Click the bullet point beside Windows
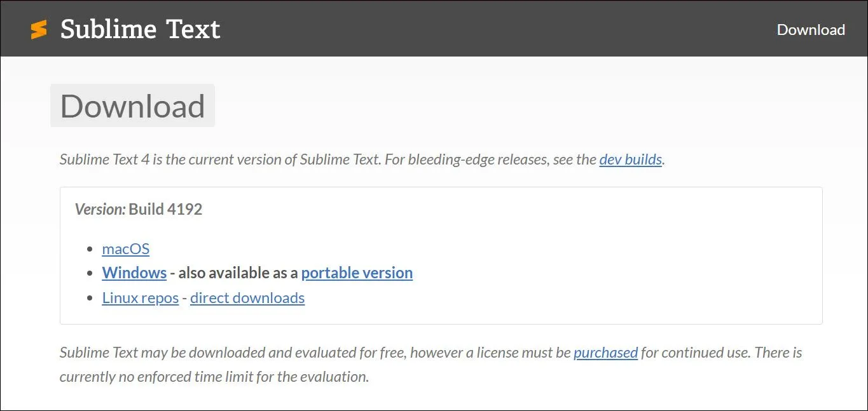868x411 pixels. (89, 274)
